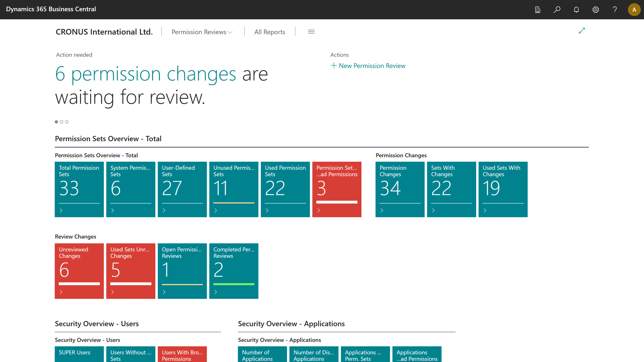Click arrow on Completed Permission Reviews tile

point(216,292)
